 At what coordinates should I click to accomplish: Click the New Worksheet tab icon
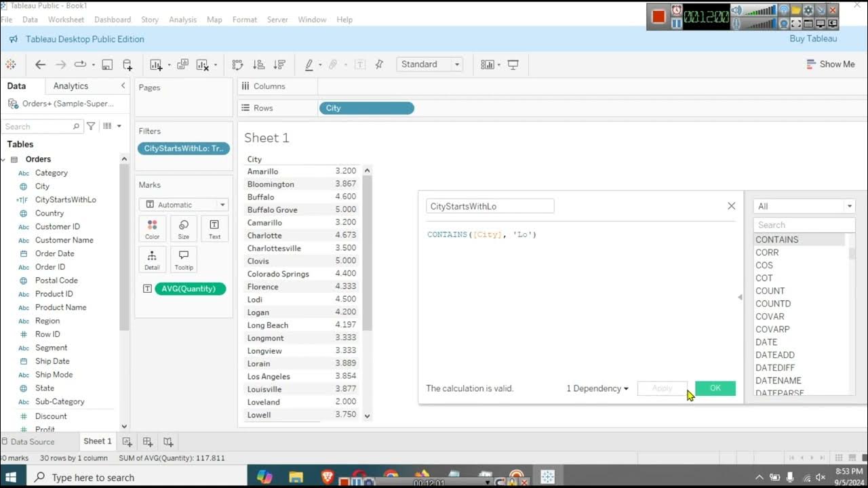[127, 441]
